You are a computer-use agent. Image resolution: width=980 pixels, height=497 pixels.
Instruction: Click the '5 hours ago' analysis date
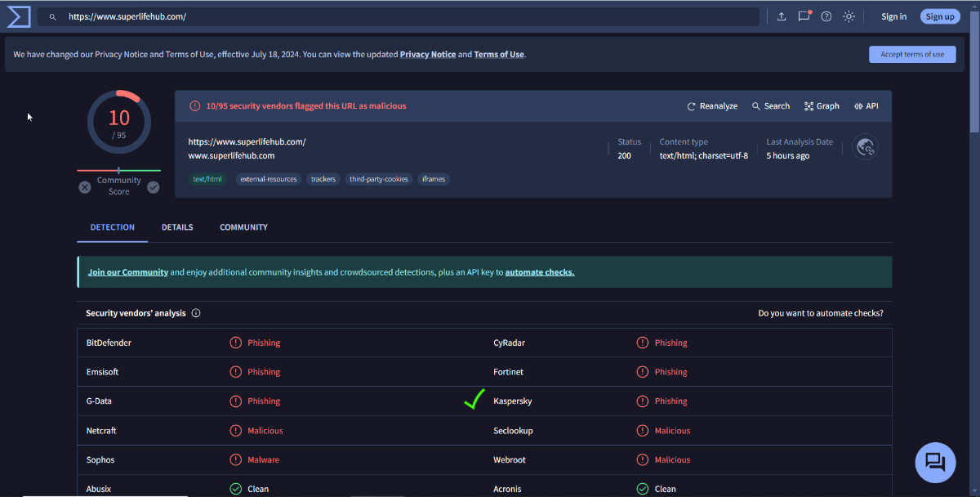[788, 155]
